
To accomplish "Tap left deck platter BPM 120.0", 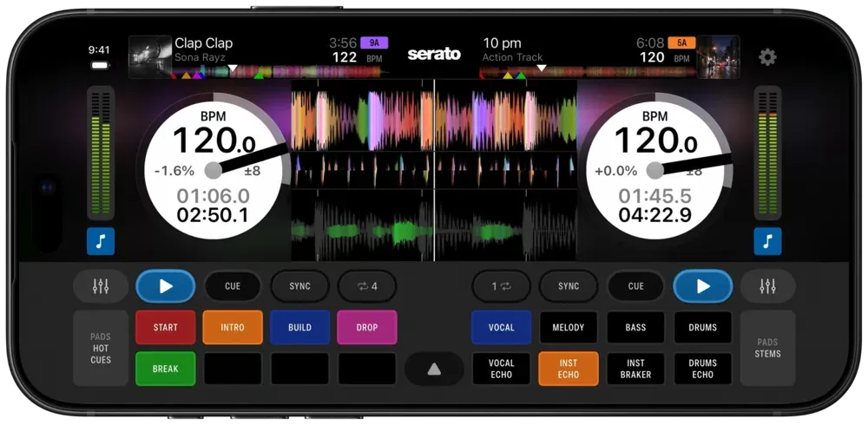I will 214,141.
